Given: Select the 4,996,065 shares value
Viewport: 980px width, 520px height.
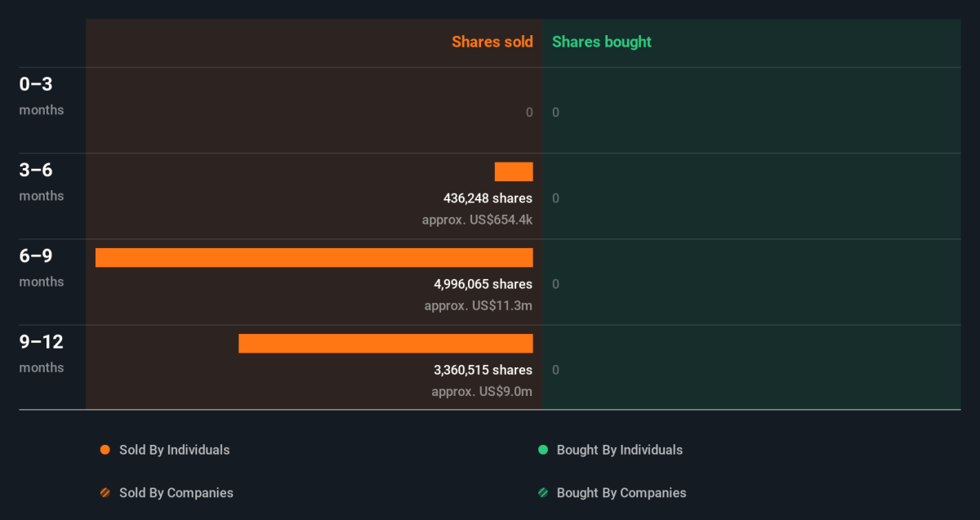Looking at the screenshot, I should (483, 284).
